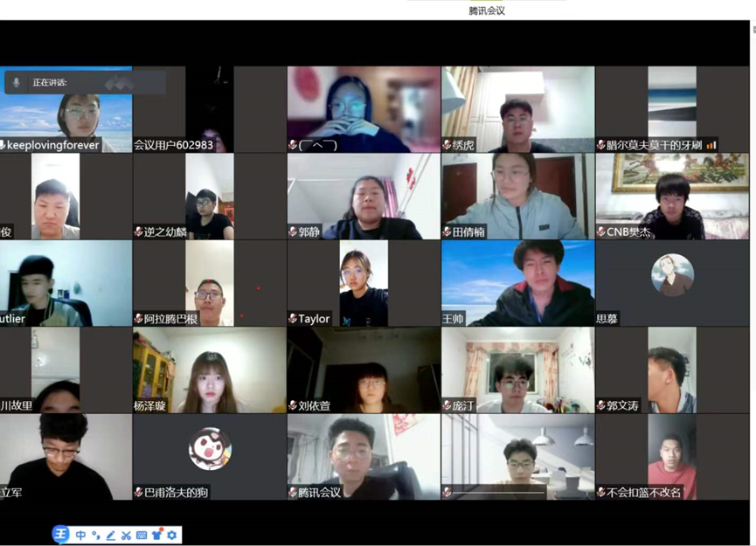Select the scissors screenshot tool
756x546 pixels.
(x=126, y=535)
